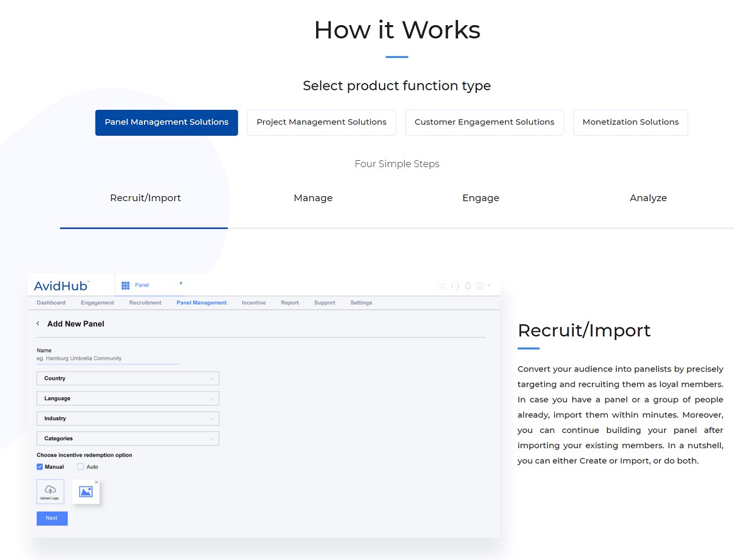
Task: Select the uploaded image preview icon
Action: tap(86, 491)
